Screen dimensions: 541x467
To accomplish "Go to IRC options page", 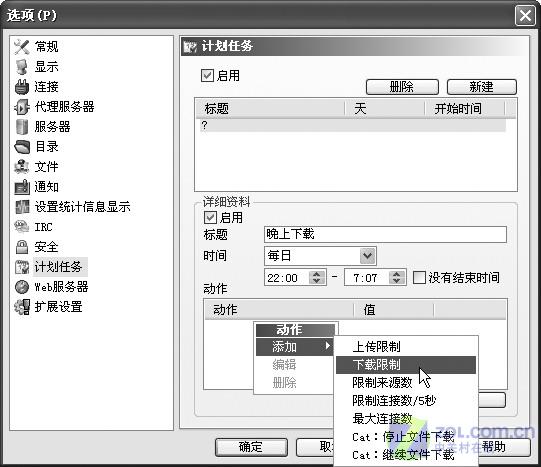I will pyautogui.click(x=43, y=227).
